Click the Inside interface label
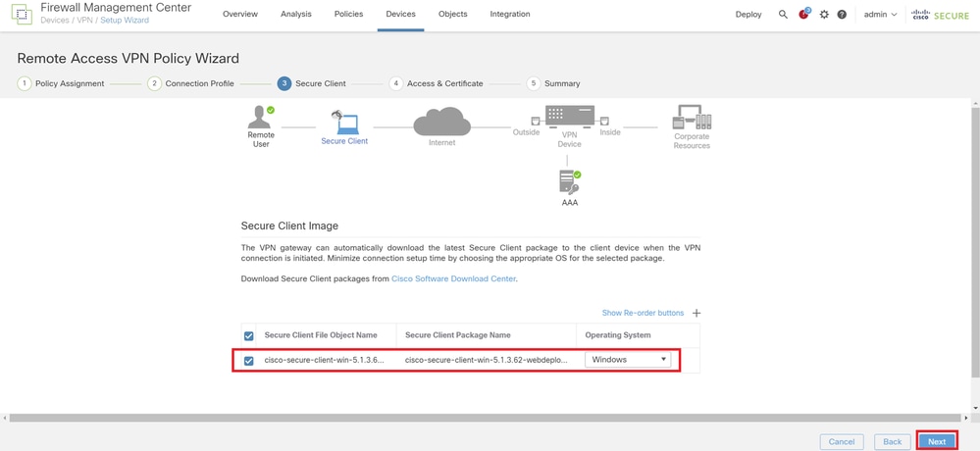Screen dimensions: 980x451 point(610,132)
